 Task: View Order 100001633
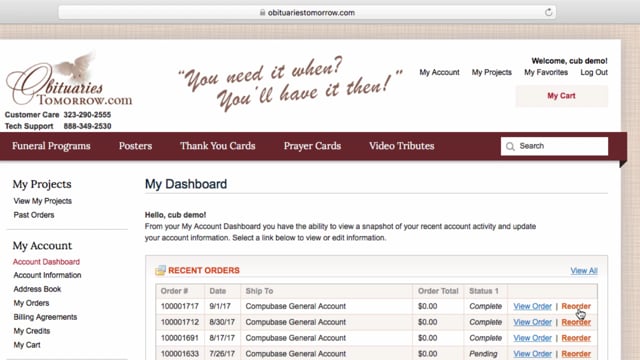coord(532,354)
